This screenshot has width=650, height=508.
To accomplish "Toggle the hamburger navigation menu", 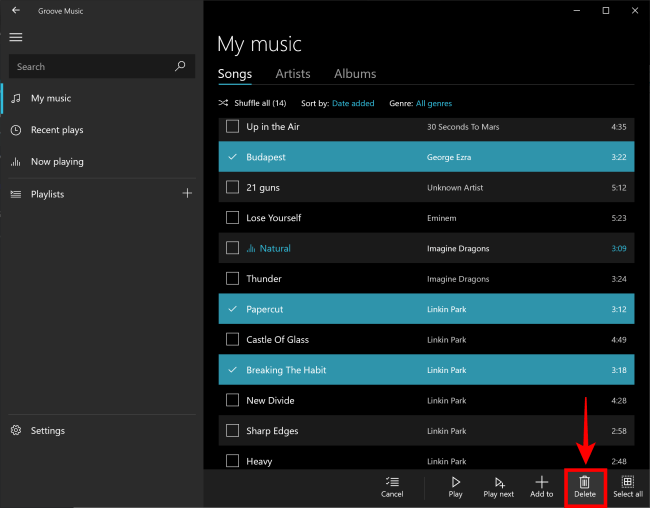I will point(15,37).
